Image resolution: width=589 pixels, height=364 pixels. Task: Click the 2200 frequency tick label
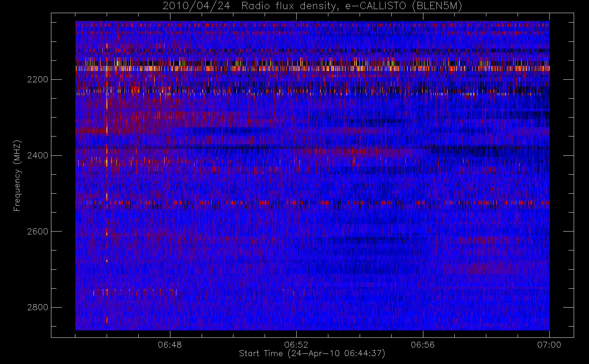[37, 79]
